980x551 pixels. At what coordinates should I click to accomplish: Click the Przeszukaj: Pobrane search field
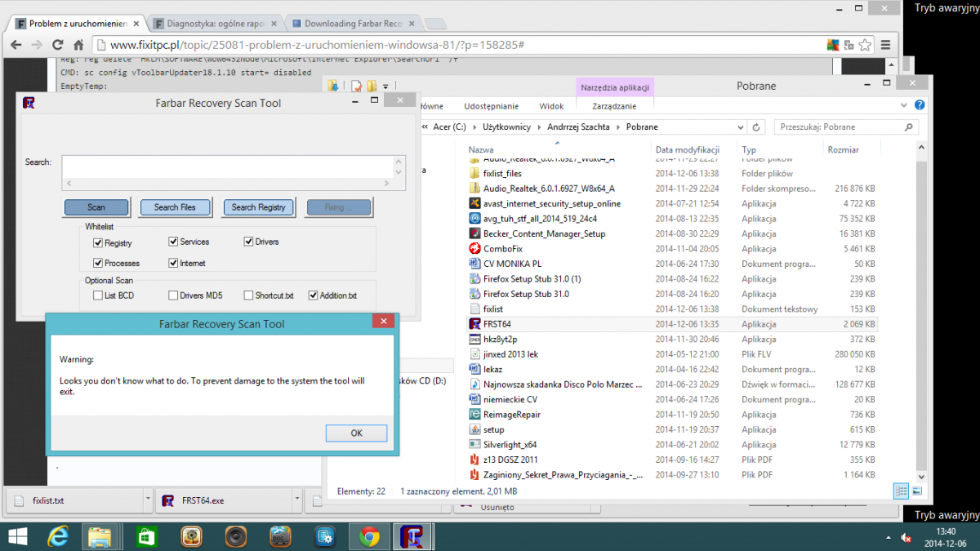(x=844, y=127)
